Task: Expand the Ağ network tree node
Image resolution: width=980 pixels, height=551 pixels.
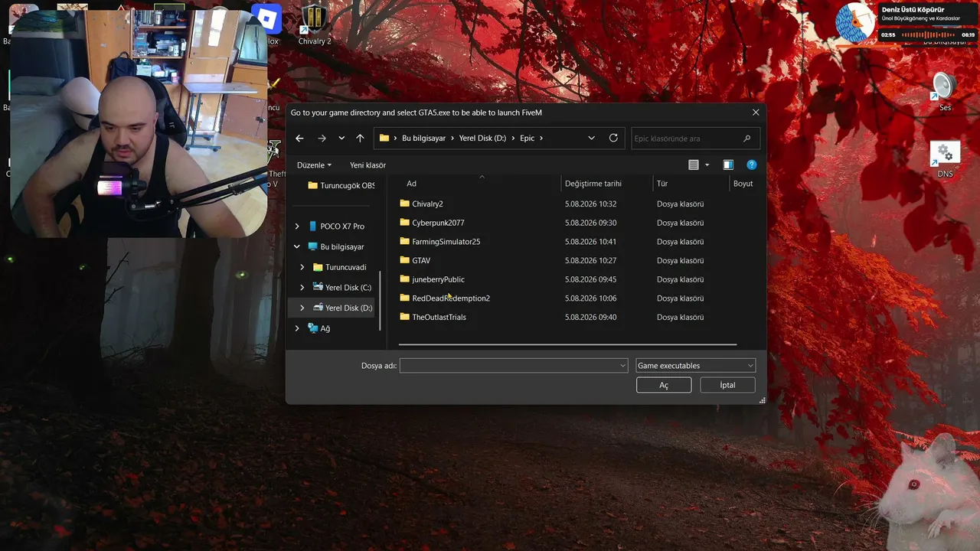Action: coord(297,329)
